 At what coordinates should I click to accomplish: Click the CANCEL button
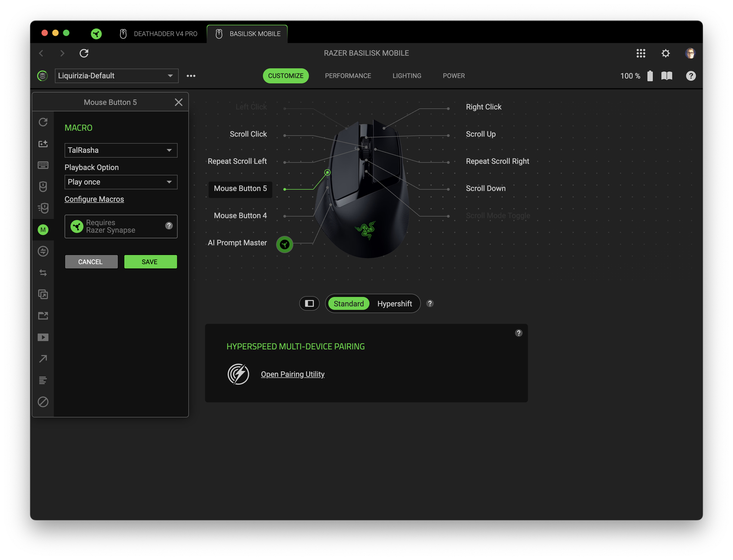(x=91, y=262)
